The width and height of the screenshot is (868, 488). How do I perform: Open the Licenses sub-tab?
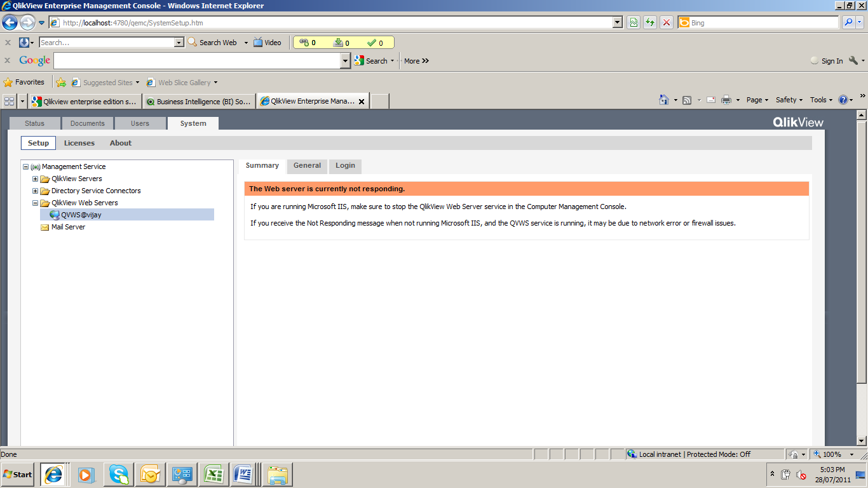pyautogui.click(x=79, y=143)
